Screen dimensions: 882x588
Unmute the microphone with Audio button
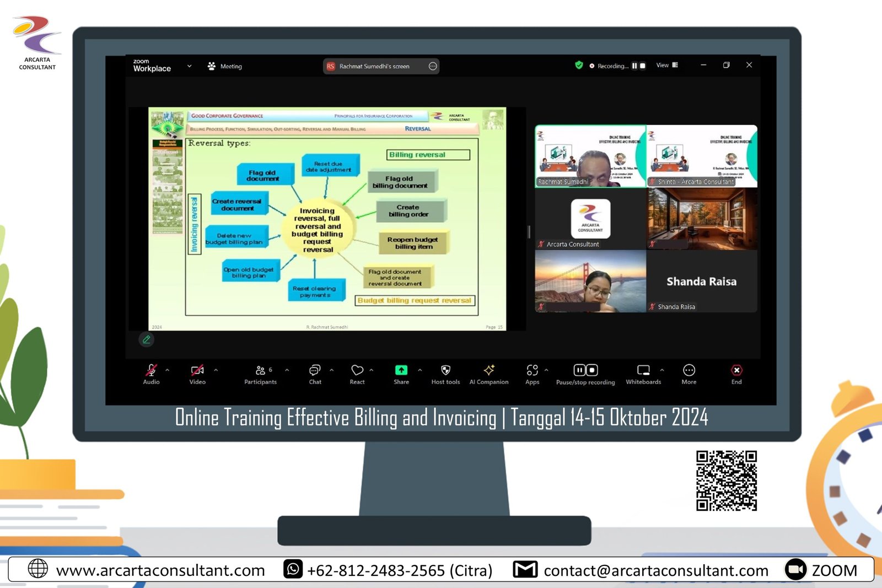(x=151, y=370)
